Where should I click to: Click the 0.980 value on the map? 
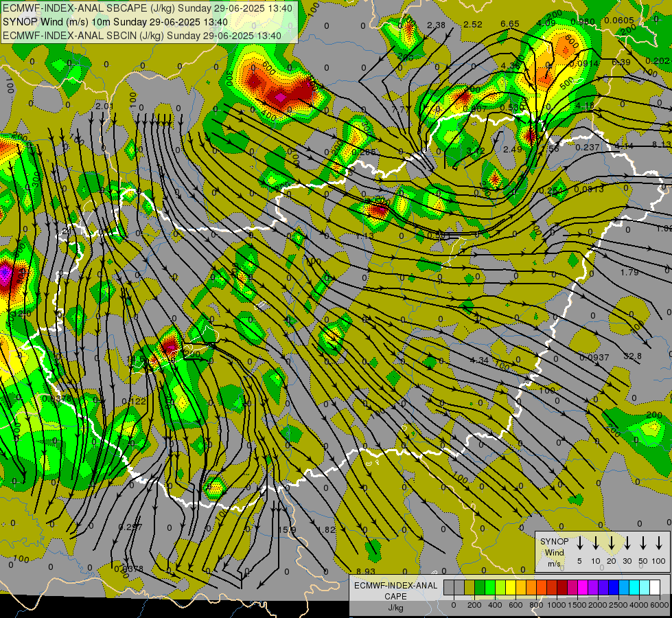(x=583, y=22)
